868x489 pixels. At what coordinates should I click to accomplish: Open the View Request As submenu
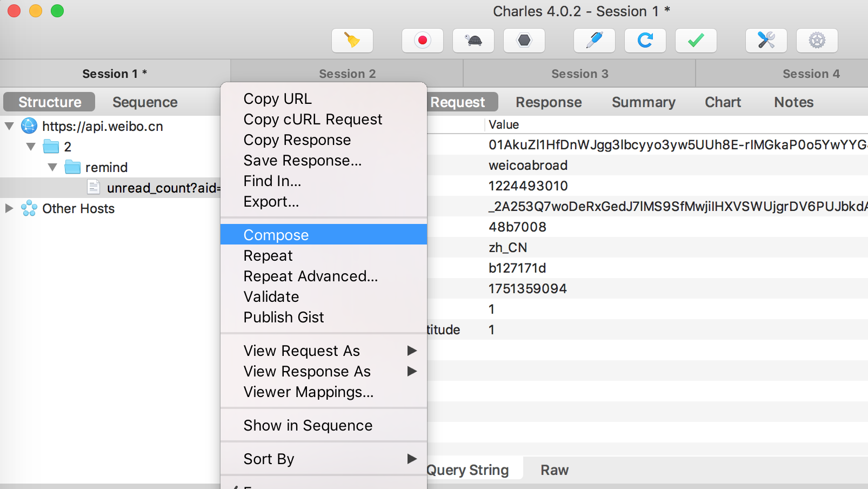click(324, 351)
